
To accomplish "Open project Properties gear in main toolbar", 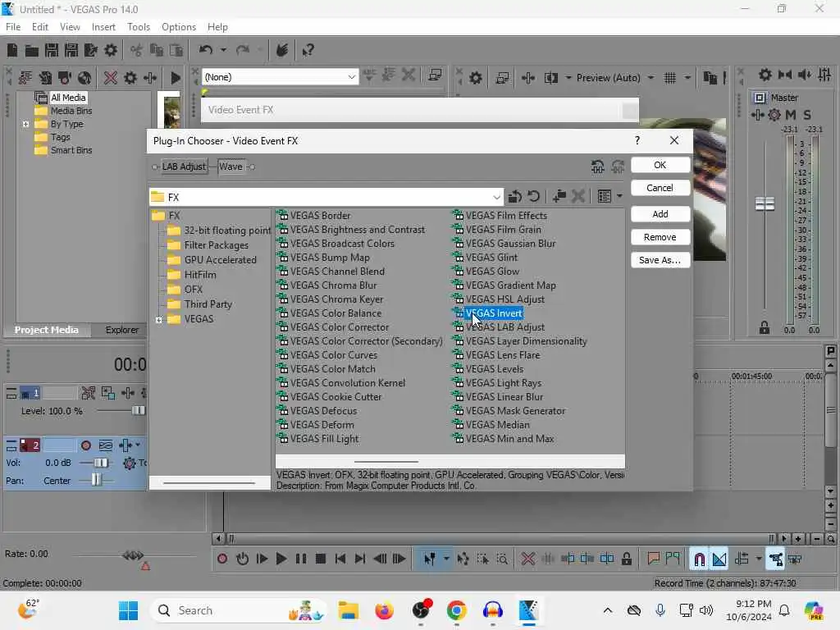I will click(x=111, y=50).
